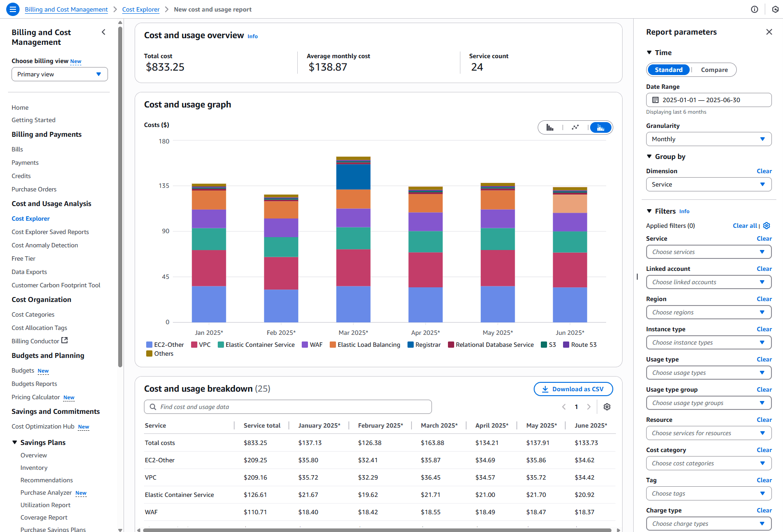Click the Others legend swatch
783x532 pixels.
tap(149, 353)
